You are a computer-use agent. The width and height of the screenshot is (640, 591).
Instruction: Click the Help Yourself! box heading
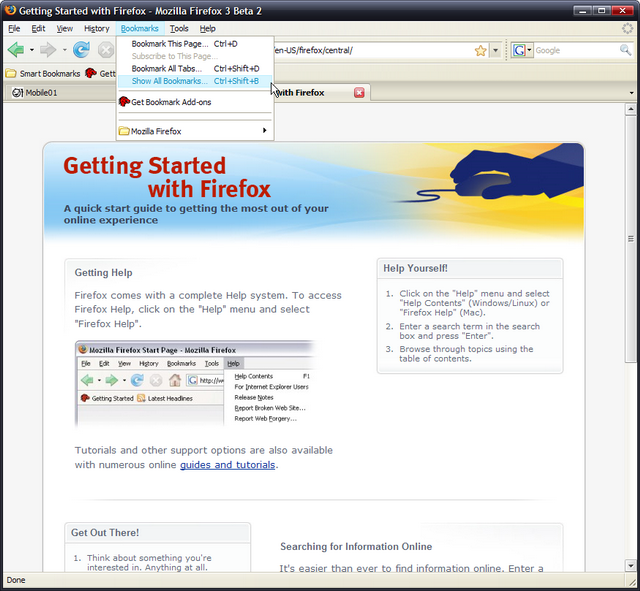pos(415,268)
